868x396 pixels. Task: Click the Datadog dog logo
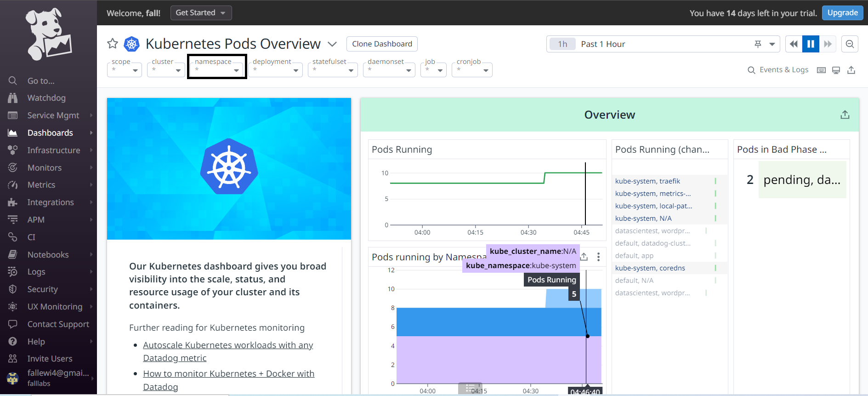(x=48, y=34)
